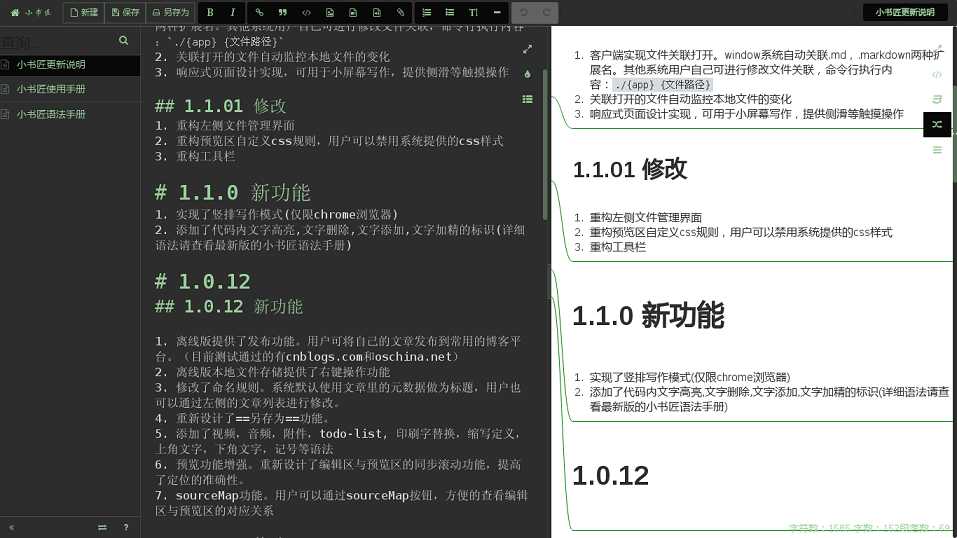Insert a hyperlink using the link icon
The image size is (957, 538).
coord(260,13)
